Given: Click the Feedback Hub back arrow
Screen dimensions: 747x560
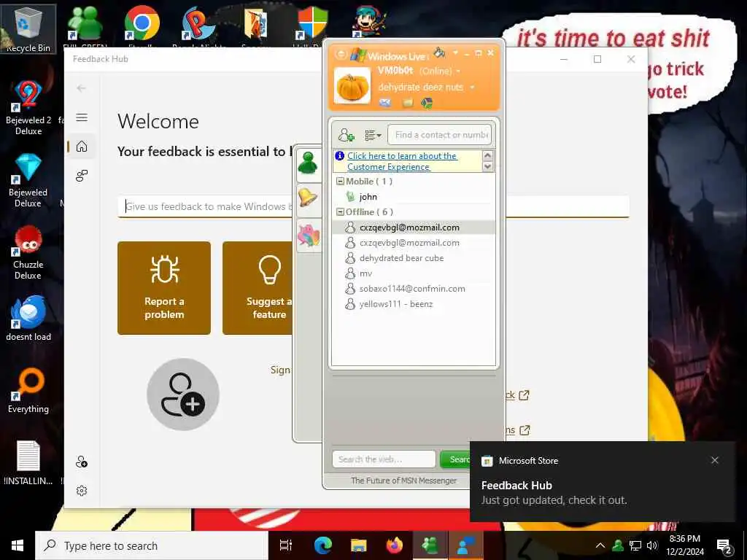Looking at the screenshot, I should pos(82,88).
